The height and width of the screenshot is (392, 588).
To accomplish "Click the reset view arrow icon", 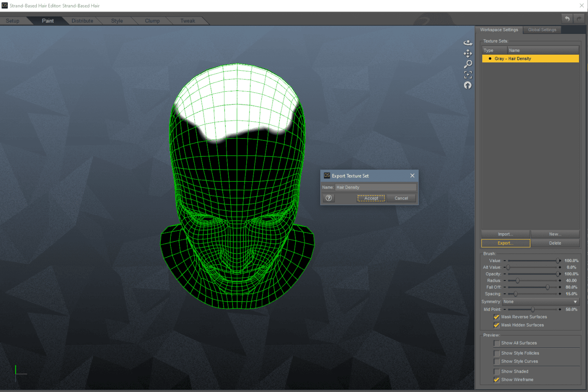I will [468, 85].
